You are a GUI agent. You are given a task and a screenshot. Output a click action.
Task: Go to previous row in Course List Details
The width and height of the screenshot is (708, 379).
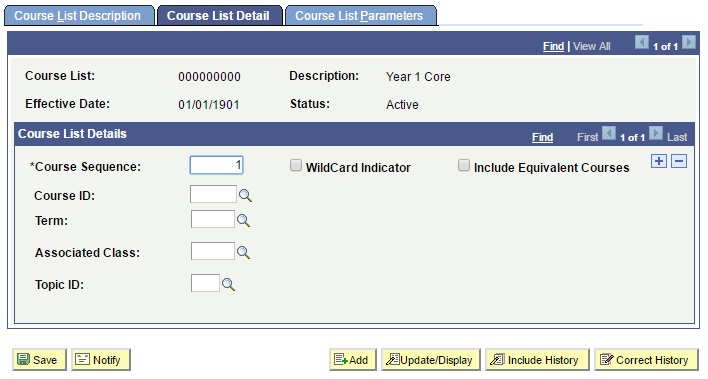(x=609, y=134)
